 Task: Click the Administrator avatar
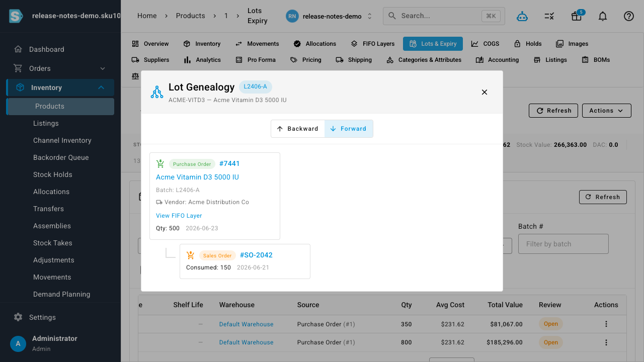[x=18, y=344]
